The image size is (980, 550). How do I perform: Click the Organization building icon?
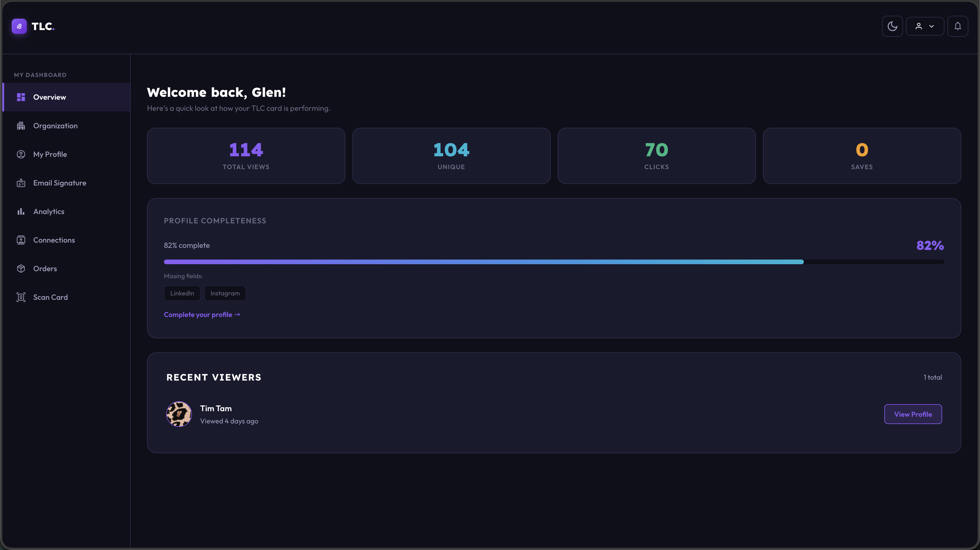pos(21,125)
